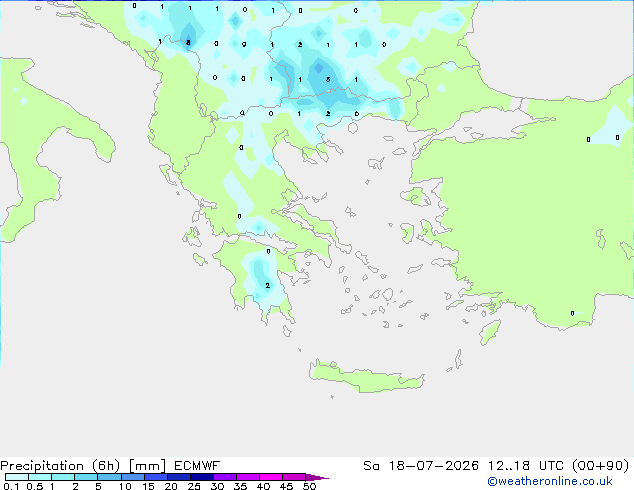Viewport: 634px width, 490px height.
Task: Click the island of Crete on map
Action: tap(366, 376)
